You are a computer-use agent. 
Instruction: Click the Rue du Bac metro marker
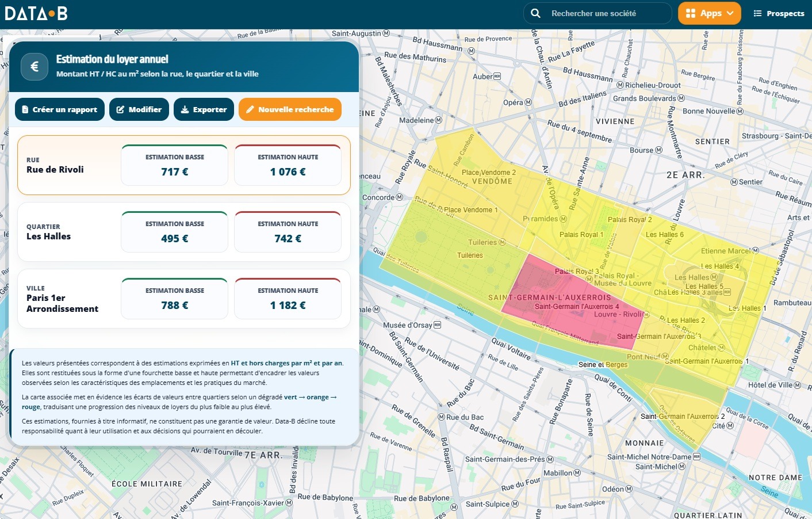442,417
